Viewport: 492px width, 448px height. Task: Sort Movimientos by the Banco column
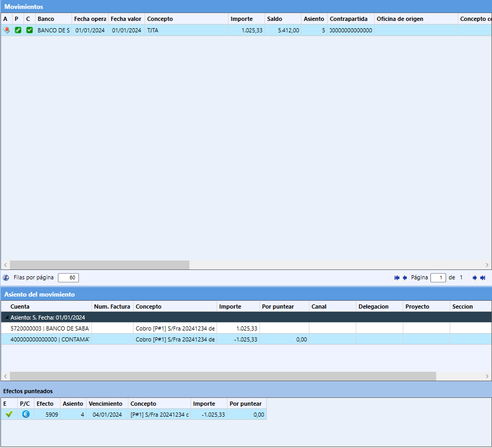(53, 19)
